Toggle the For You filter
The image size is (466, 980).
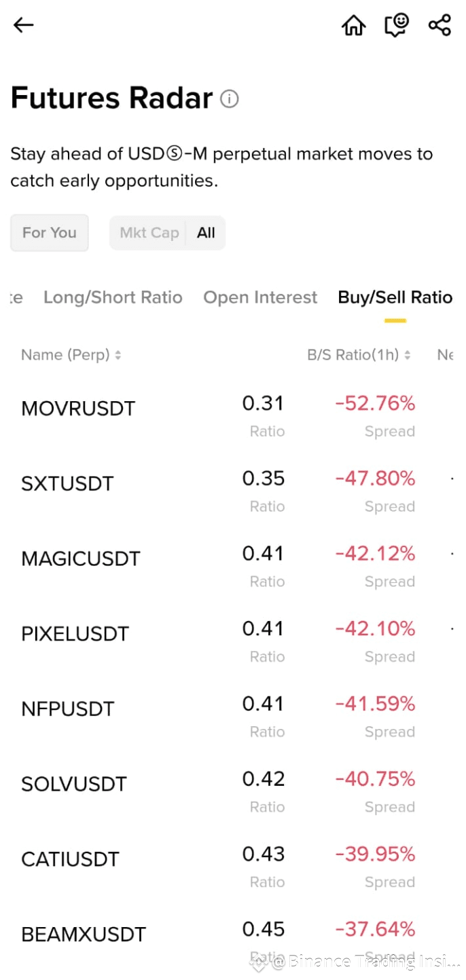pyautogui.click(x=50, y=233)
